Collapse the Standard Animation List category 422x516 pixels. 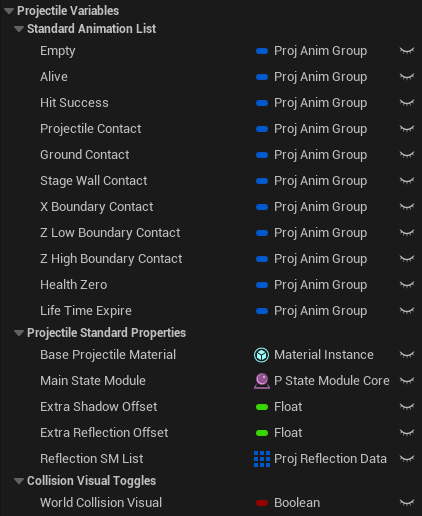tap(19, 29)
